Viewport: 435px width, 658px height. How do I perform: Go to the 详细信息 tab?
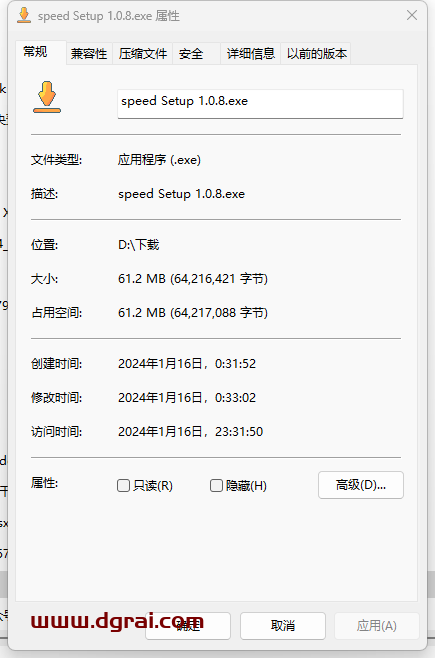[250, 54]
